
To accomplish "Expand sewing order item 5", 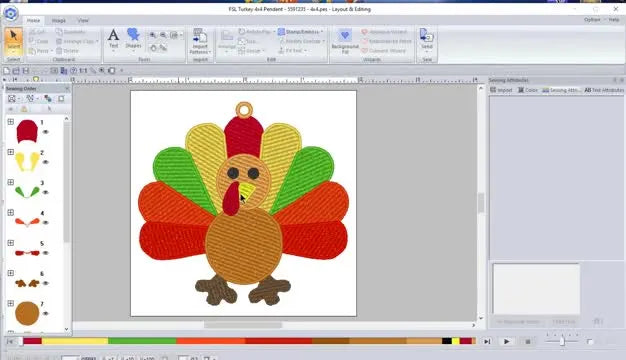I will 11,243.
